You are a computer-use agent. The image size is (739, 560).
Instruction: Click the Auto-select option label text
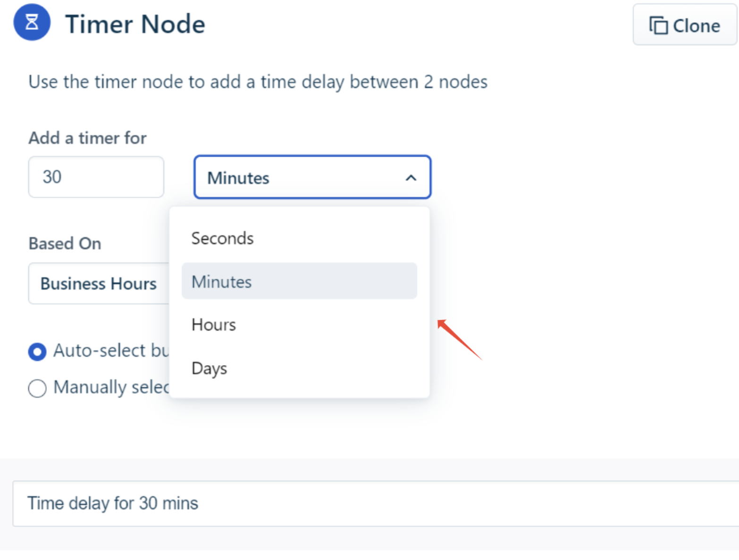pos(111,351)
